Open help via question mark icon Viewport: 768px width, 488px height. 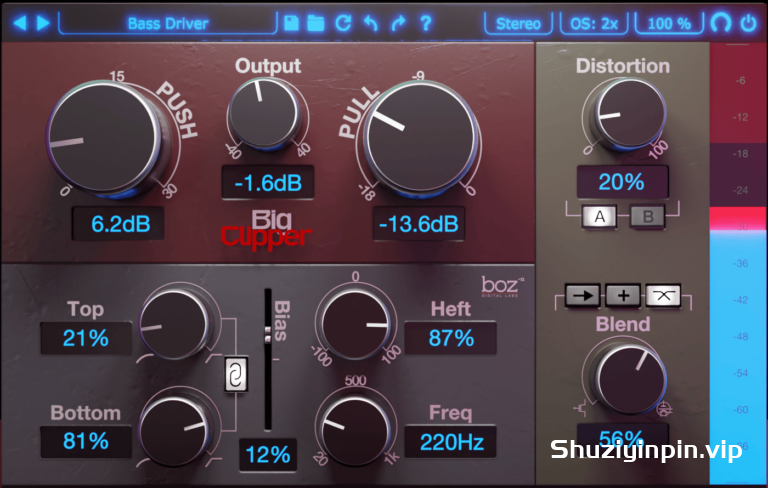coord(426,23)
